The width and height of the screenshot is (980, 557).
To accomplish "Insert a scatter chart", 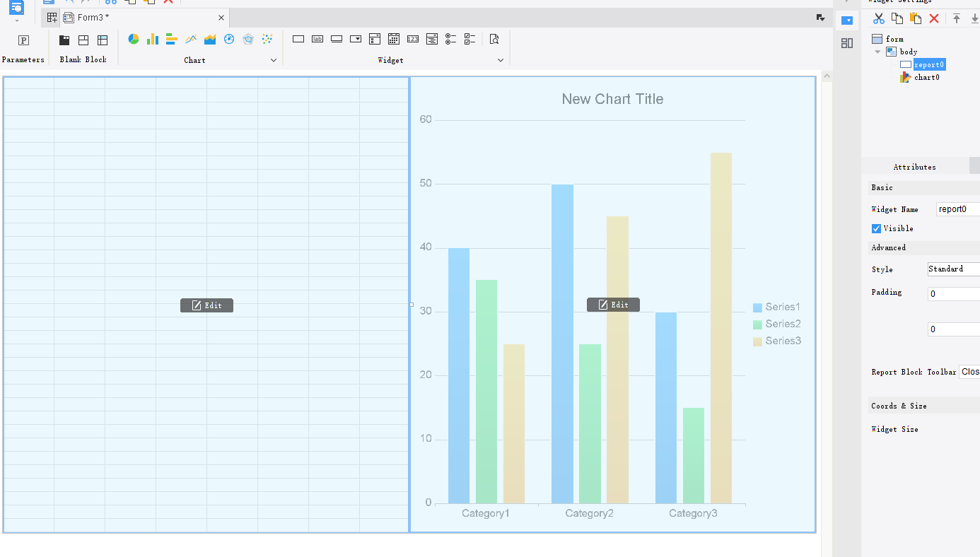I will point(267,39).
